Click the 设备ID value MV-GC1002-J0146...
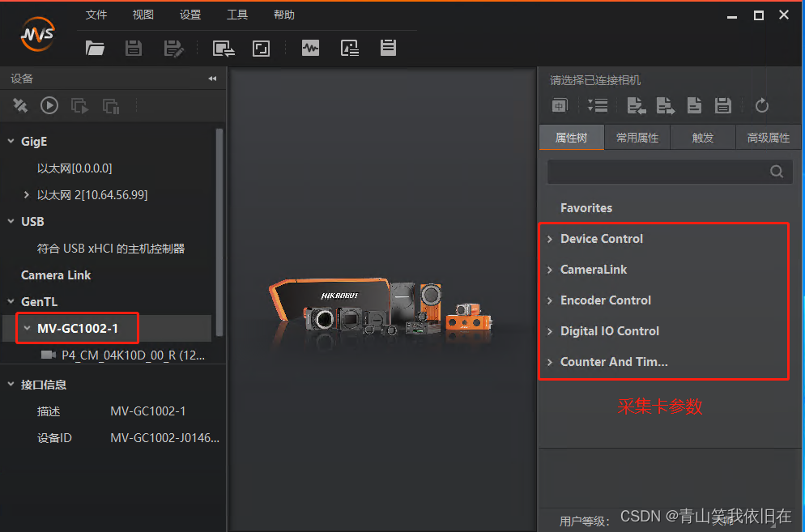 [164, 437]
